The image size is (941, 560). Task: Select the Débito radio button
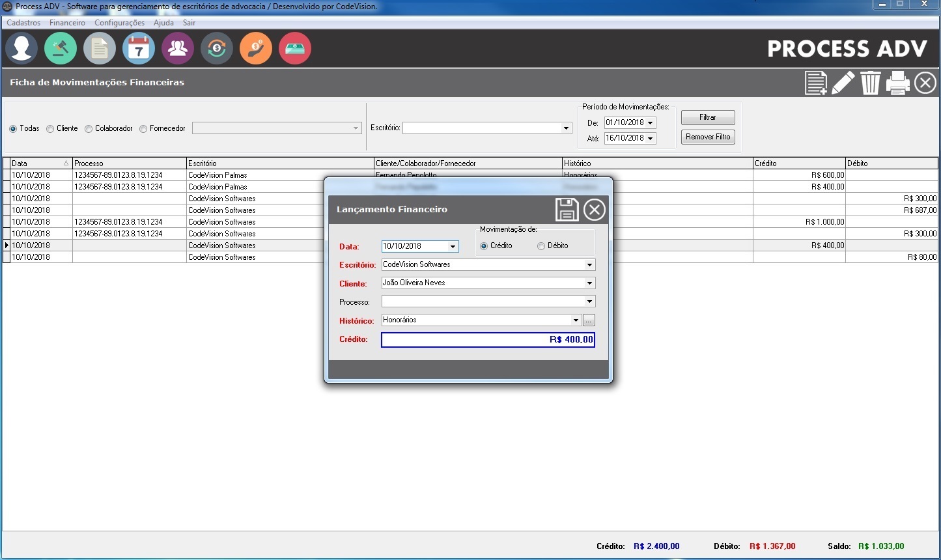(541, 246)
